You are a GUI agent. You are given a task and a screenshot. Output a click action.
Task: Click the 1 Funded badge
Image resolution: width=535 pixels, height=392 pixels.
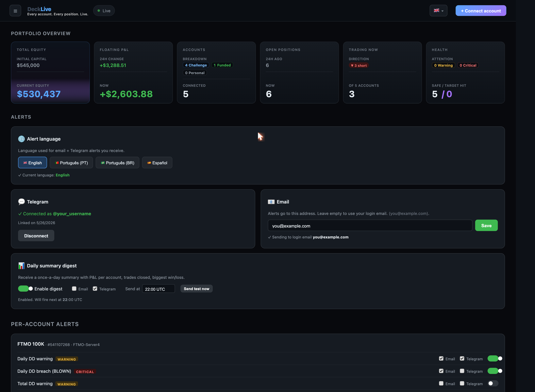(222, 65)
